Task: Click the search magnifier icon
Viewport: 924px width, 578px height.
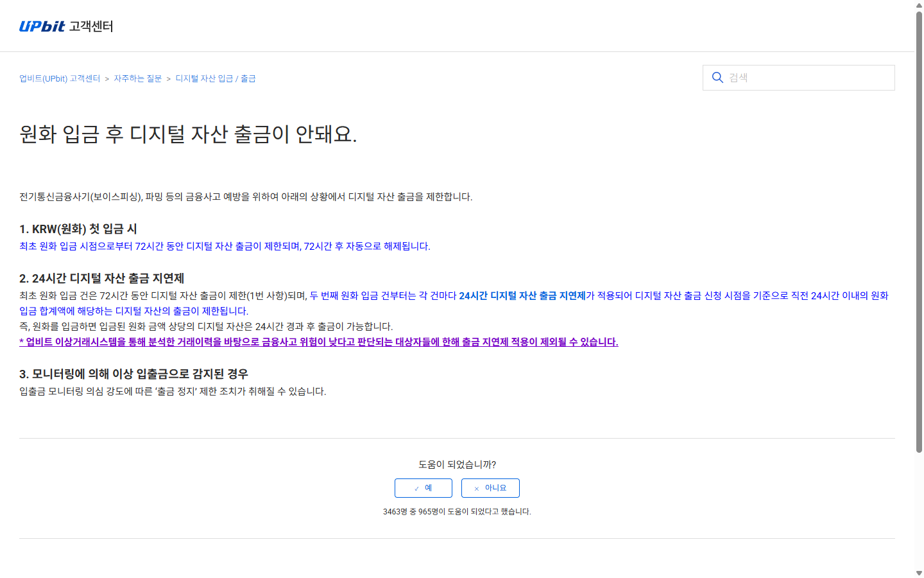Action: pyautogui.click(x=717, y=78)
